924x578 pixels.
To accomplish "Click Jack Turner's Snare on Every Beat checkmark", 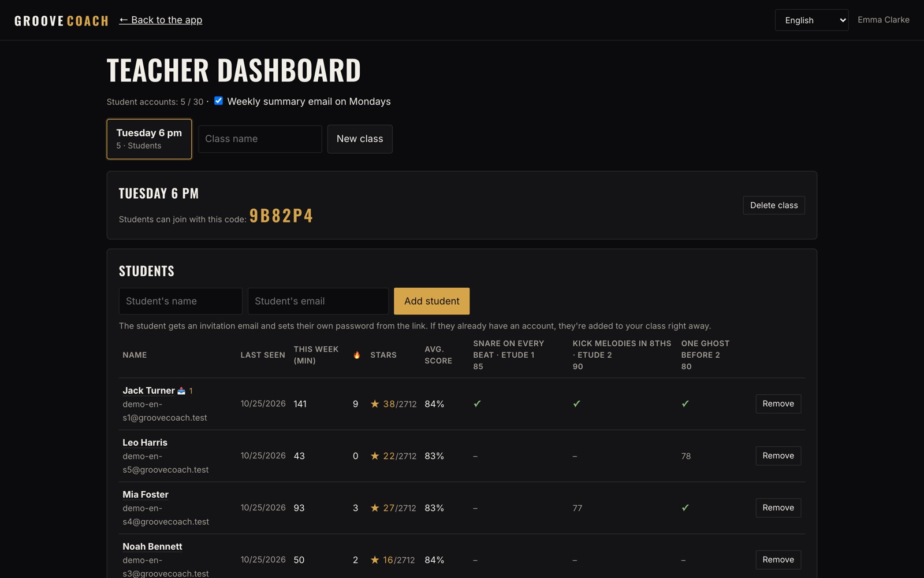I will tap(477, 403).
